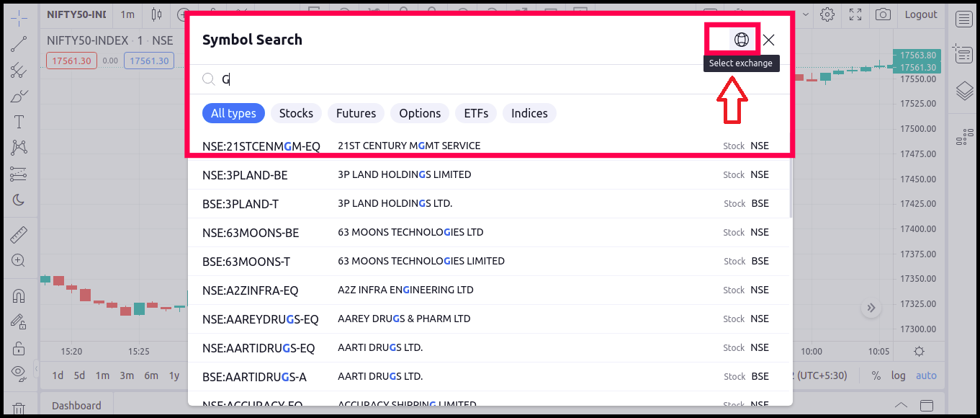980x418 pixels.
Task: Choose NSE:AARTIDRUGS-EQ result
Action: pos(488,348)
